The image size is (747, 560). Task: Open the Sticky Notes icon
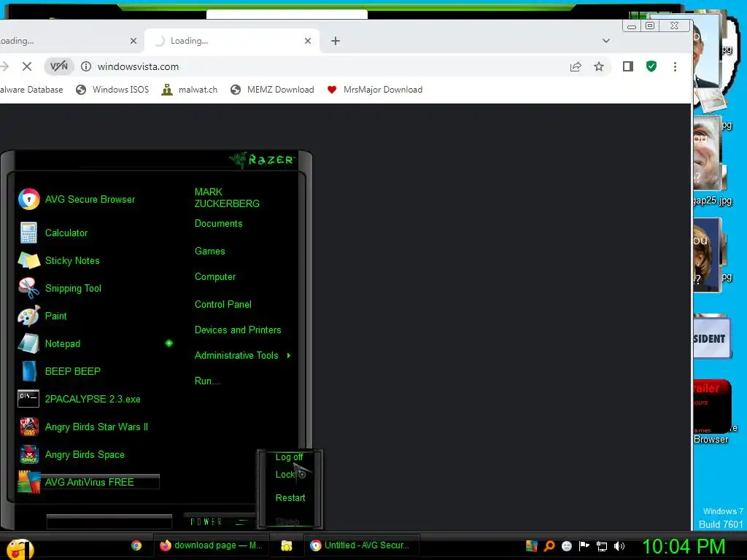[x=28, y=260]
